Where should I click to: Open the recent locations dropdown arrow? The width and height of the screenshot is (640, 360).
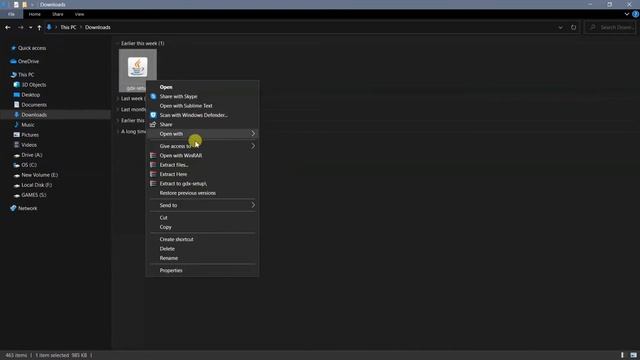click(31, 27)
